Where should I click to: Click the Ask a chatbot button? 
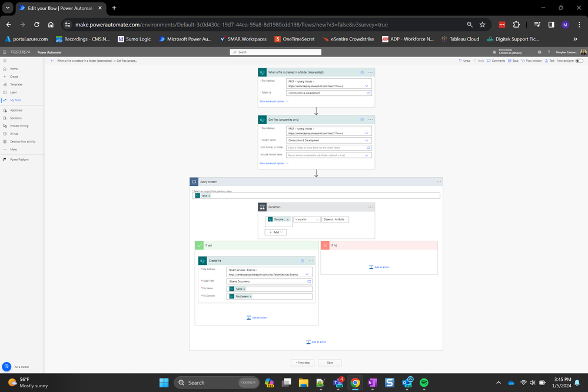click(x=6, y=367)
